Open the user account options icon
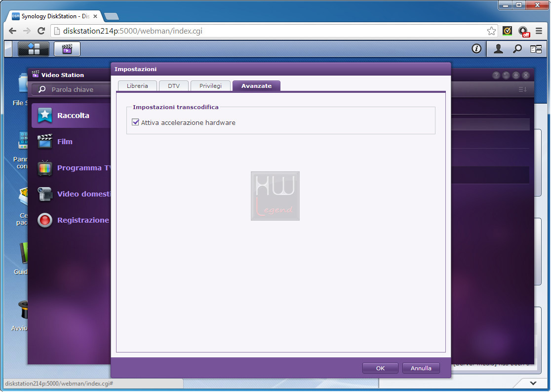 pyautogui.click(x=498, y=49)
